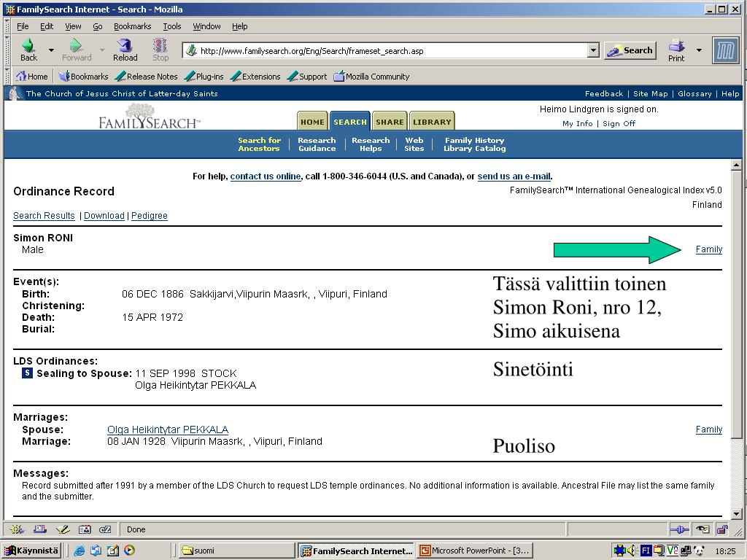Open the Window menu
Screen dimensions: 747x560
pyautogui.click(x=206, y=26)
